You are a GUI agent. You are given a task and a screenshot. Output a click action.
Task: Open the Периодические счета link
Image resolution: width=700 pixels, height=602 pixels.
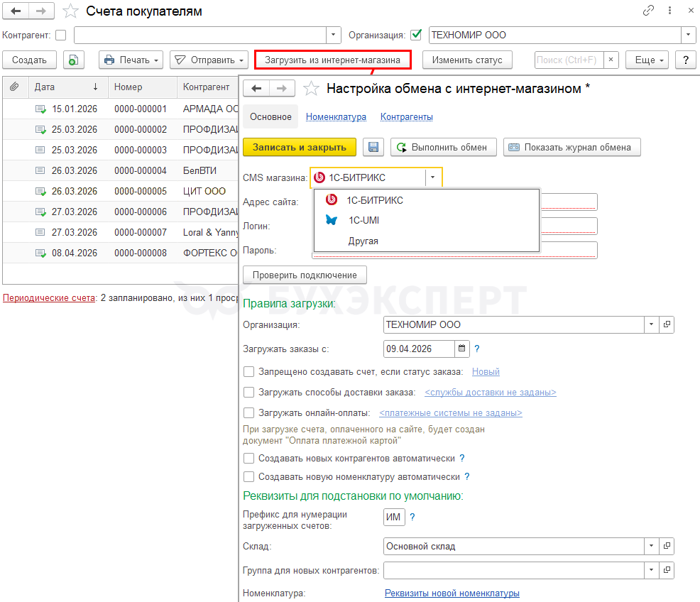tap(49, 298)
